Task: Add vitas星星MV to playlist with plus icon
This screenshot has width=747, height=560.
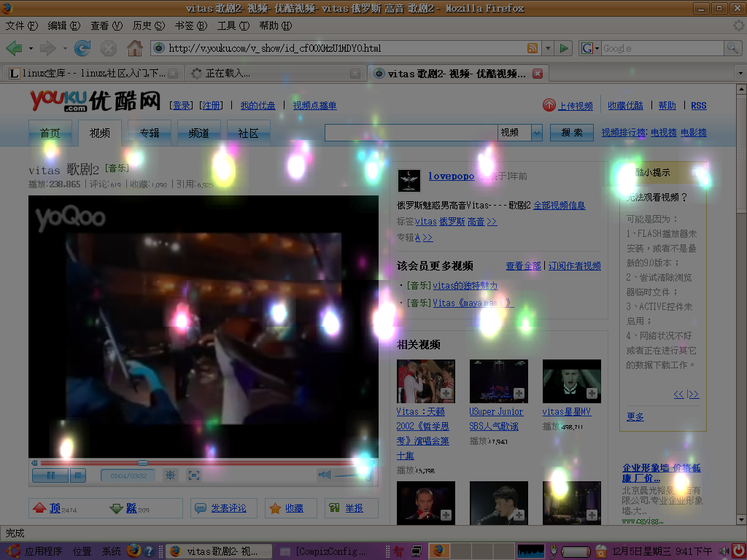Action: 592,393
